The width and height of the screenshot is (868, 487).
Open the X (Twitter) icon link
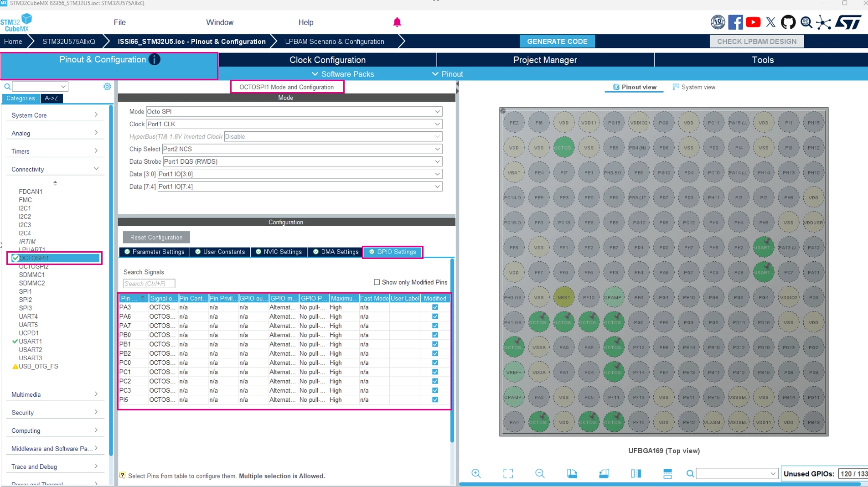(x=771, y=22)
